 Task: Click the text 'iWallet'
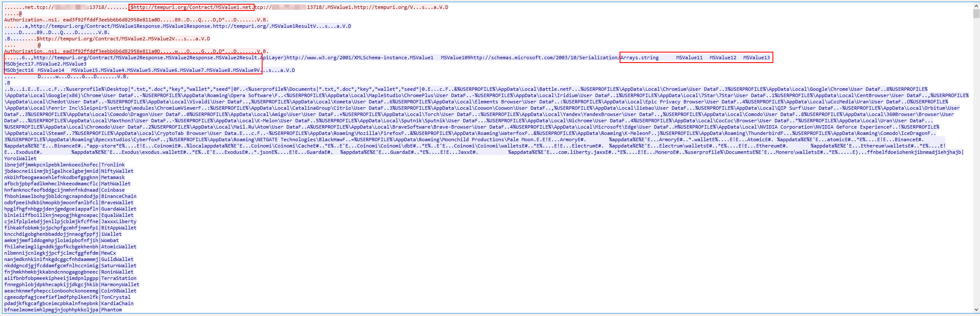pos(111,234)
